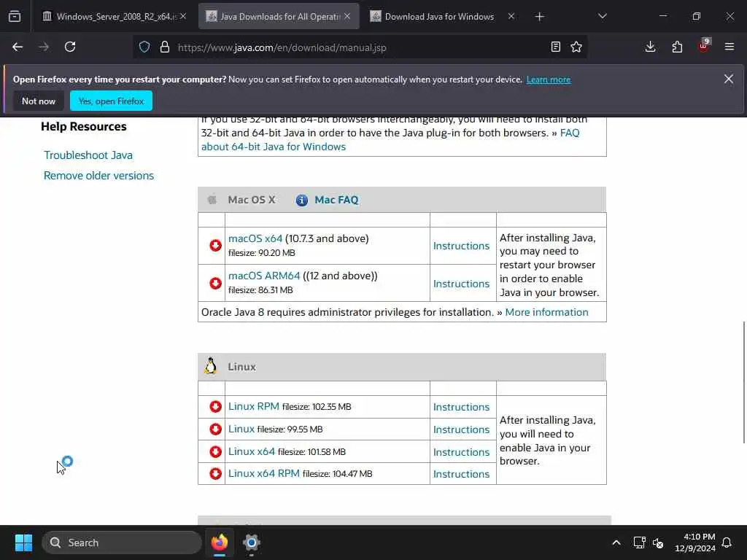Open the notification bell in the taskbar

tap(727, 542)
